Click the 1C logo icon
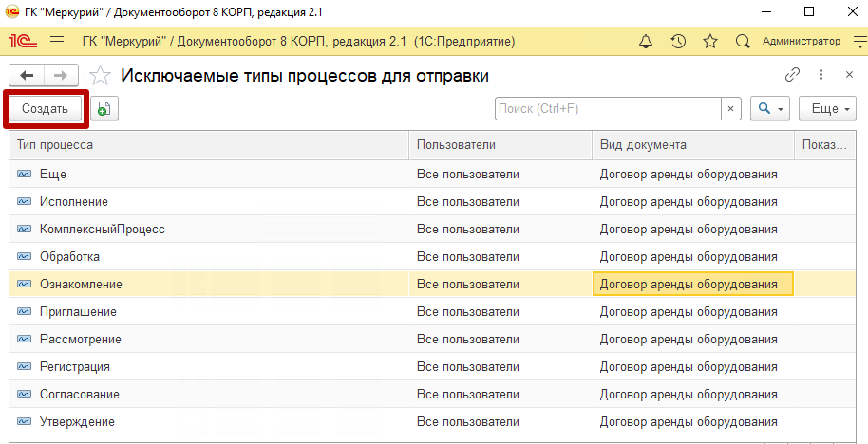The image size is (868, 444). pyautogui.click(x=23, y=42)
